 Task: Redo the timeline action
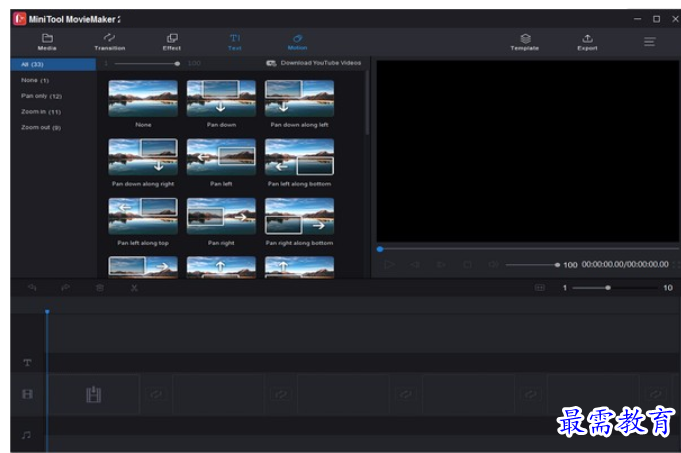point(66,288)
